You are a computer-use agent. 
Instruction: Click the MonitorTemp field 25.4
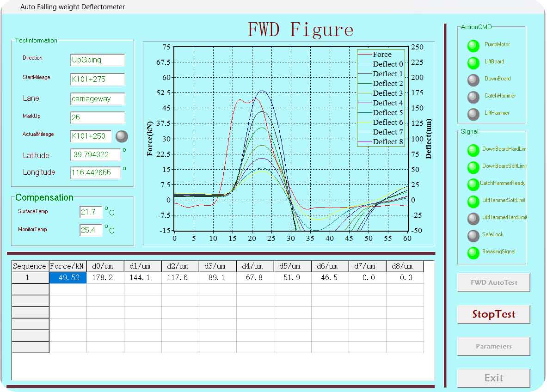[x=91, y=230]
